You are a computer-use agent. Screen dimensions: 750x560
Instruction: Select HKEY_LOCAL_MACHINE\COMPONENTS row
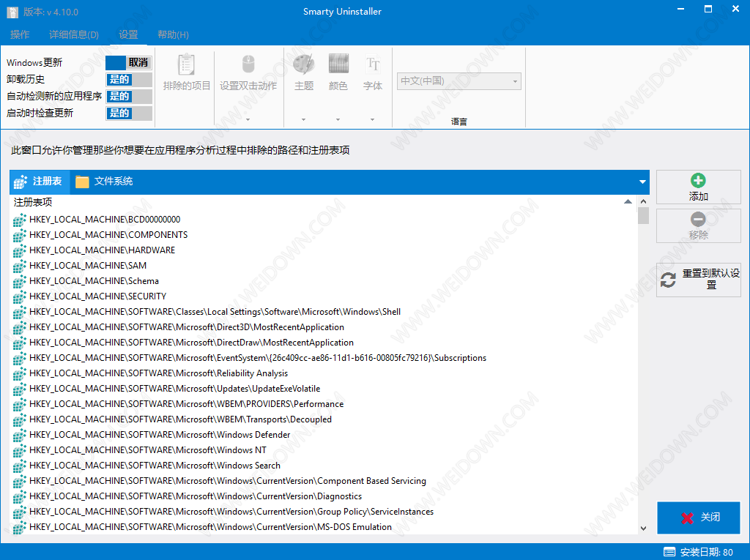point(323,235)
